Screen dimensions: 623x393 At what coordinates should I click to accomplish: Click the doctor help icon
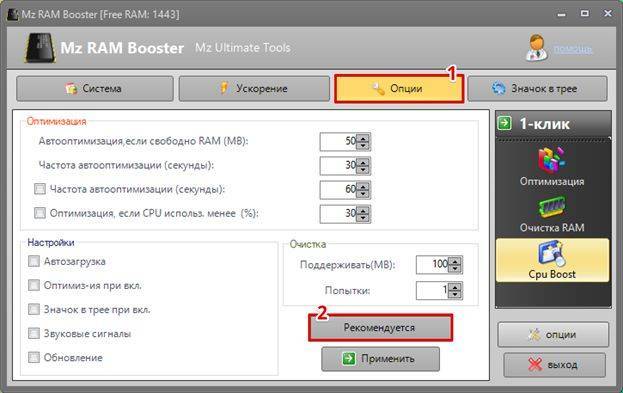(x=536, y=48)
